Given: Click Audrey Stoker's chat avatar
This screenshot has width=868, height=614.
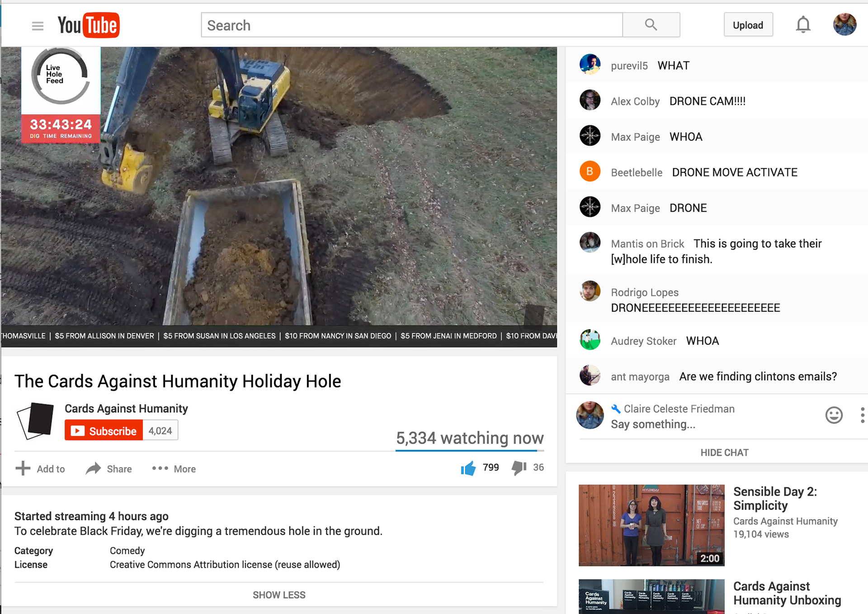Looking at the screenshot, I should (590, 340).
